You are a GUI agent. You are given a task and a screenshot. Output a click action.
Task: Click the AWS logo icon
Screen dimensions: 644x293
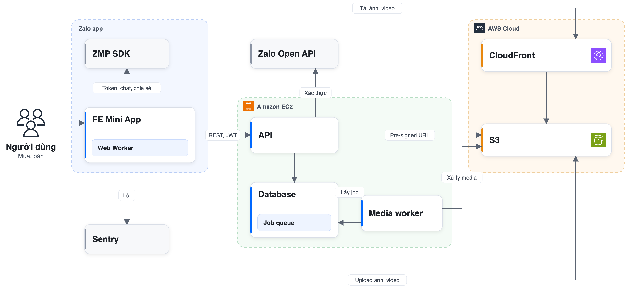[479, 28]
